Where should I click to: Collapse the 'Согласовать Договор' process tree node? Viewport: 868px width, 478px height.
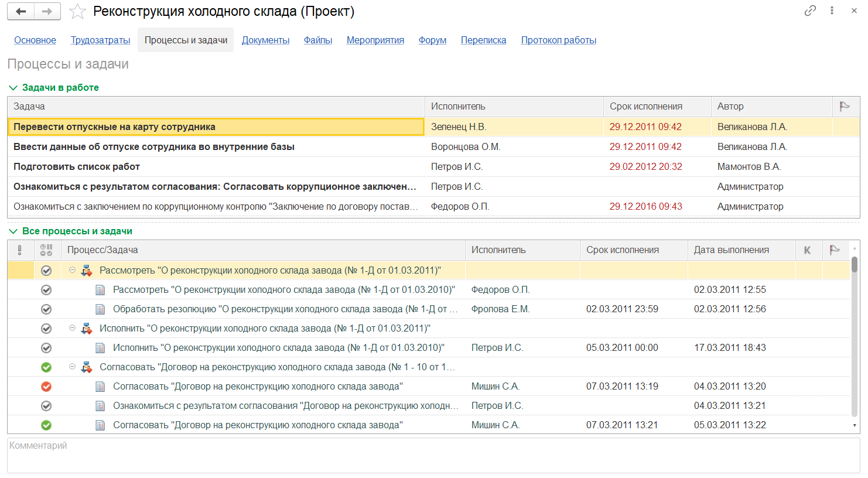[73, 367]
